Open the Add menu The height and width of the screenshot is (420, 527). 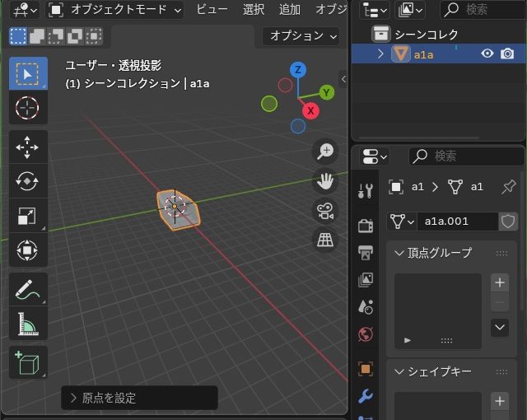point(289,10)
